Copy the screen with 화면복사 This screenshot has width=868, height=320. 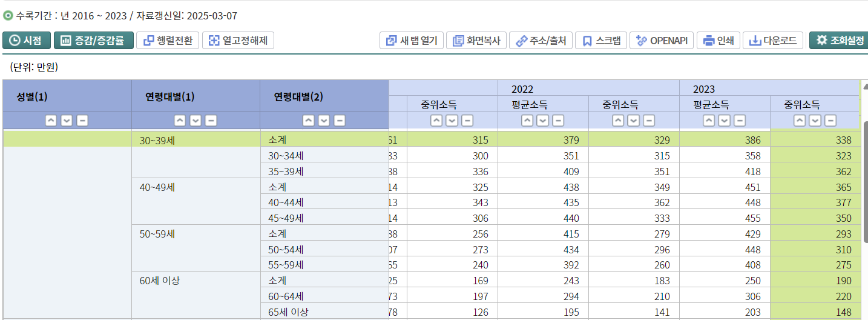coord(476,41)
